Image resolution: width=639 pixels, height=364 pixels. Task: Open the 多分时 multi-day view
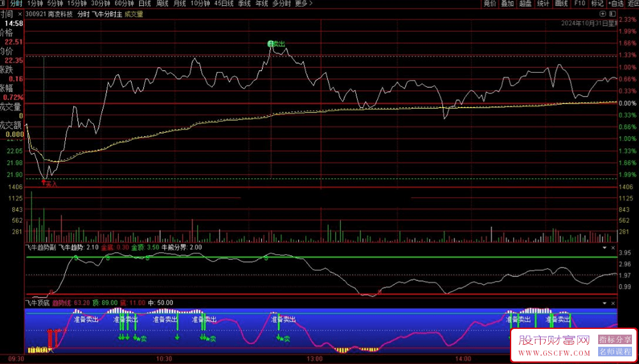[x=282, y=4]
